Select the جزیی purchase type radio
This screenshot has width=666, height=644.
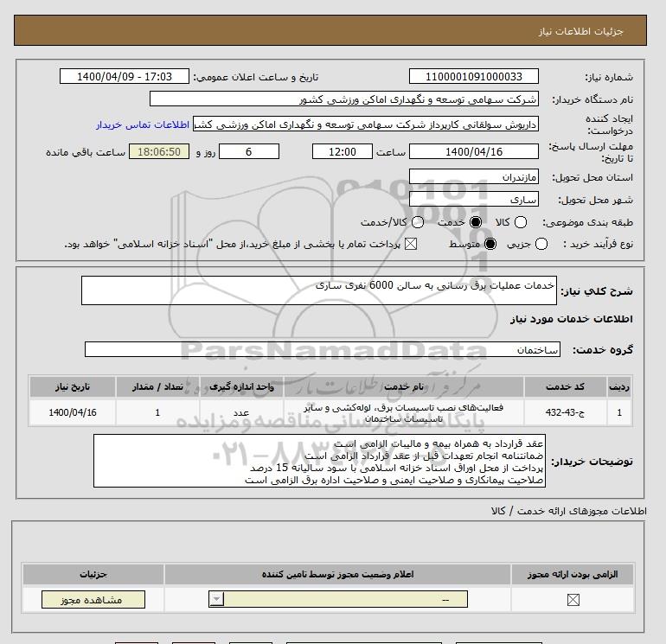541,244
